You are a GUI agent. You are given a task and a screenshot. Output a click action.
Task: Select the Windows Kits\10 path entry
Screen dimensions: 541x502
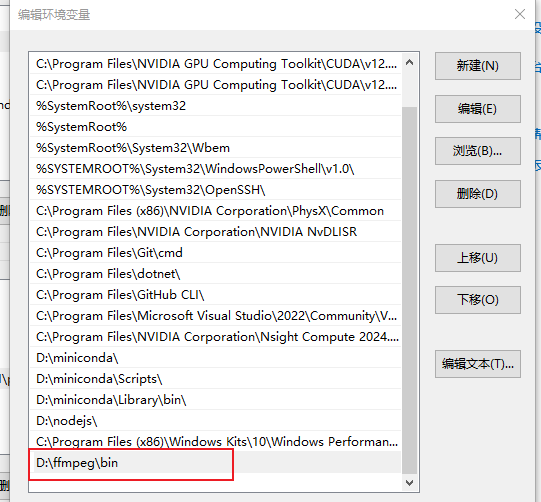point(216,442)
